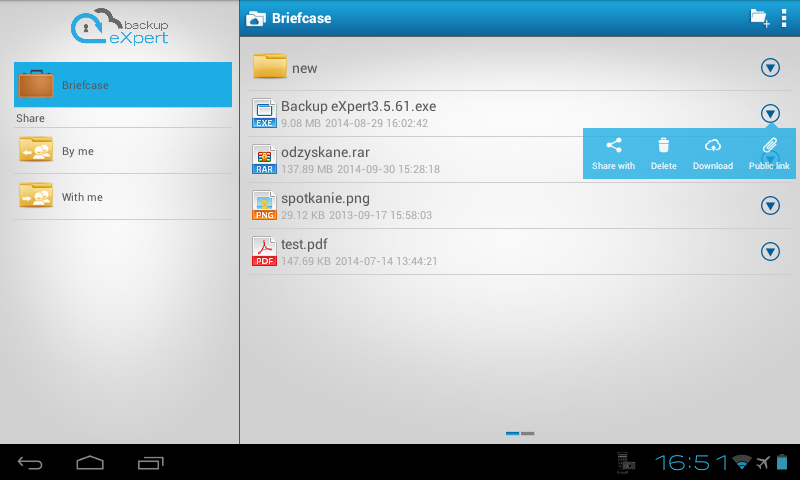Click the backup eXpert logo
Image resolution: width=800 pixels, height=480 pixels.
120,27
